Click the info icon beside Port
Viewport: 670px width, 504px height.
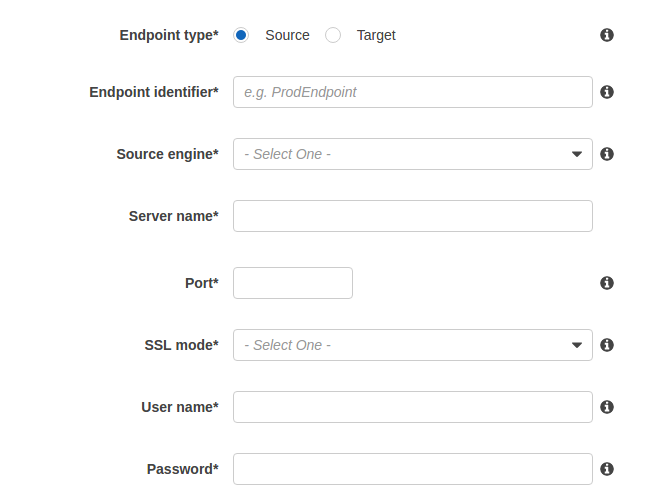tap(606, 283)
